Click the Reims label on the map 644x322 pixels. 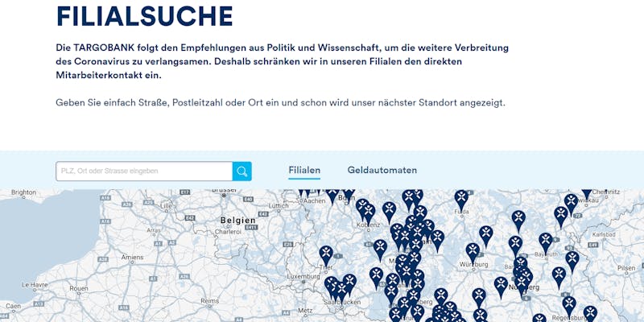click(209, 301)
